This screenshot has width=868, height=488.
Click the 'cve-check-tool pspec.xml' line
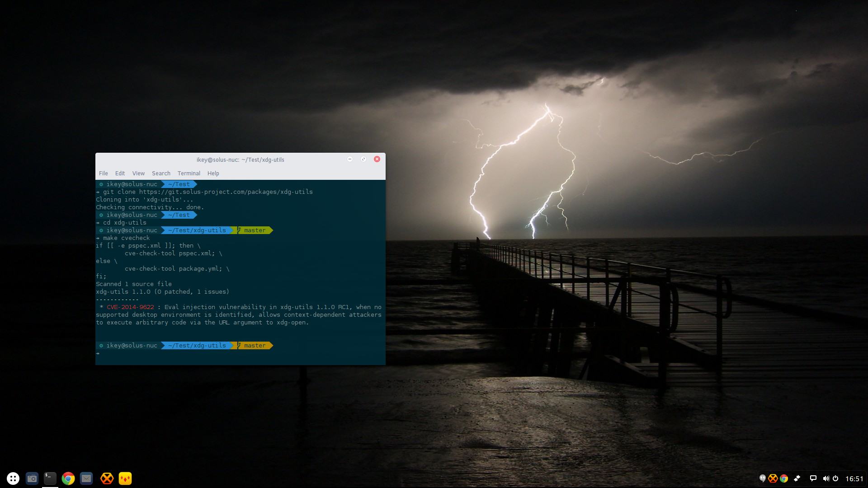[174, 253]
